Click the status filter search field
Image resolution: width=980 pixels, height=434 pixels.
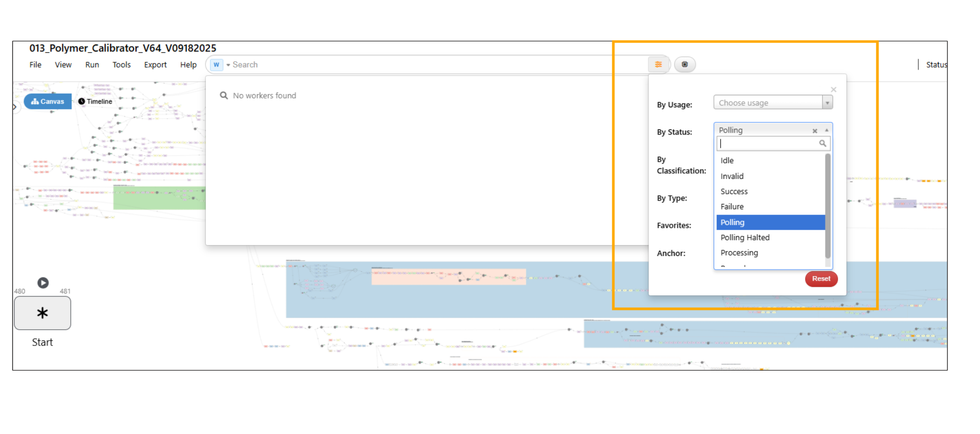(767, 143)
